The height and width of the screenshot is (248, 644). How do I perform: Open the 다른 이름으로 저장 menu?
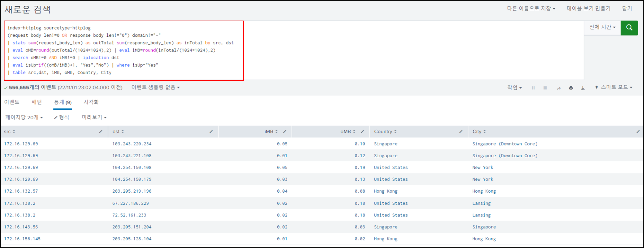531,9
